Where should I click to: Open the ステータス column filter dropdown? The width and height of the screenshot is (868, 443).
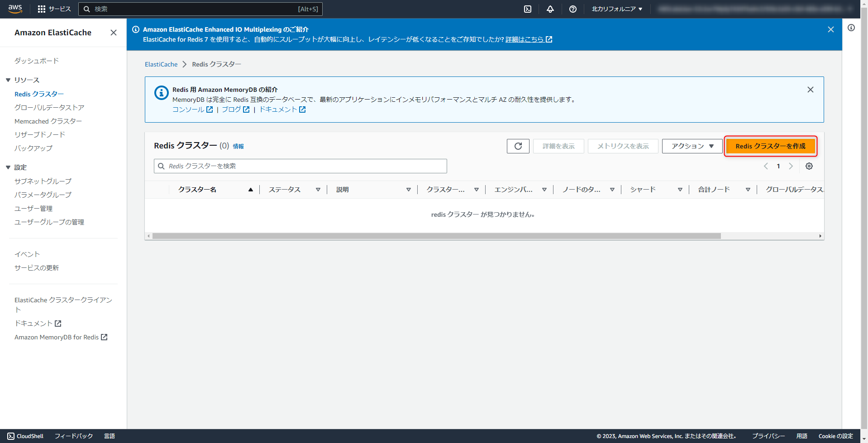[318, 190]
